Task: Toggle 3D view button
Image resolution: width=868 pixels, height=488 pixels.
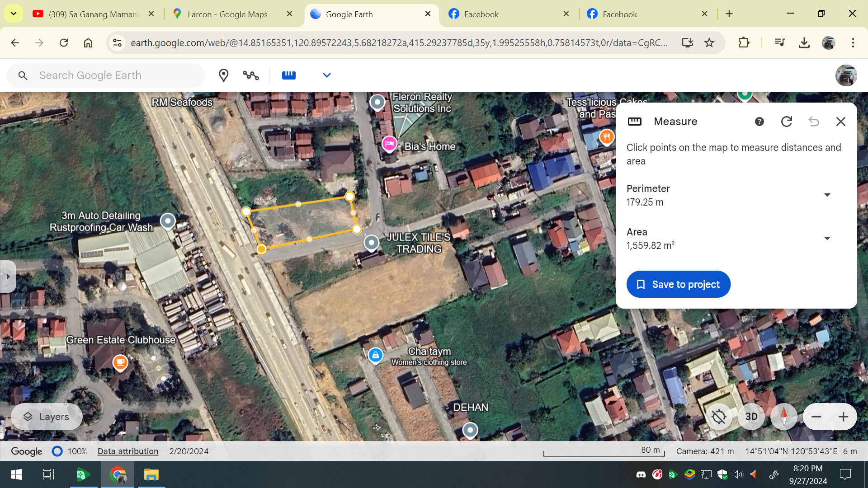Action: point(751,417)
